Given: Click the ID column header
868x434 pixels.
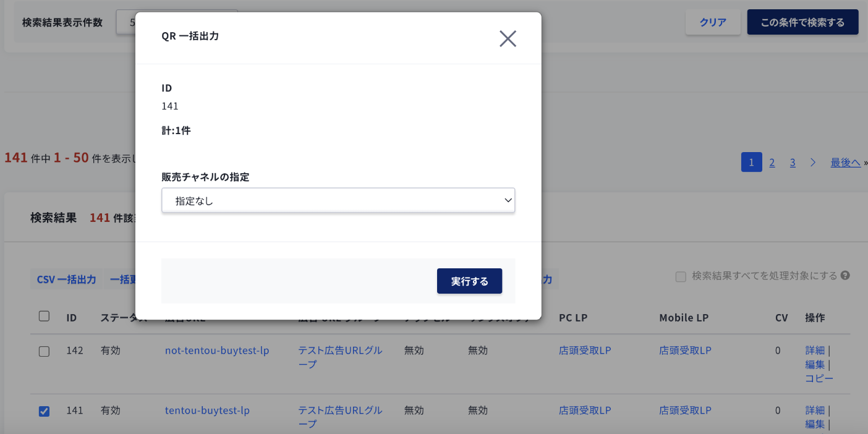Looking at the screenshot, I should (72, 318).
